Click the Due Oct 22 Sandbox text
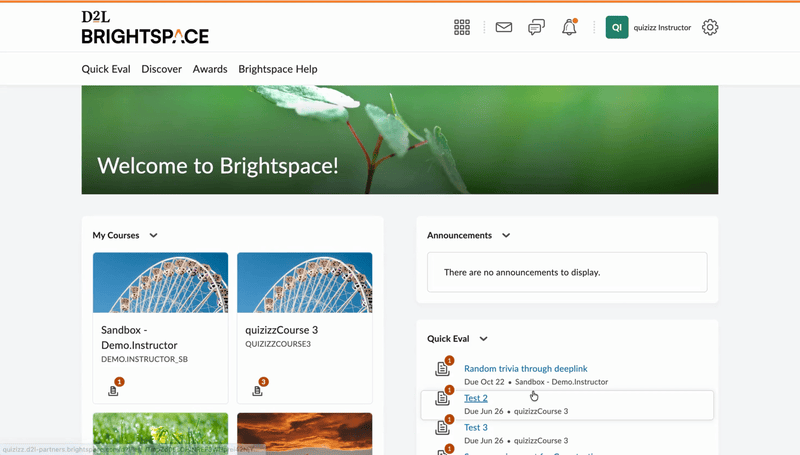The width and height of the screenshot is (800, 455). (536, 382)
